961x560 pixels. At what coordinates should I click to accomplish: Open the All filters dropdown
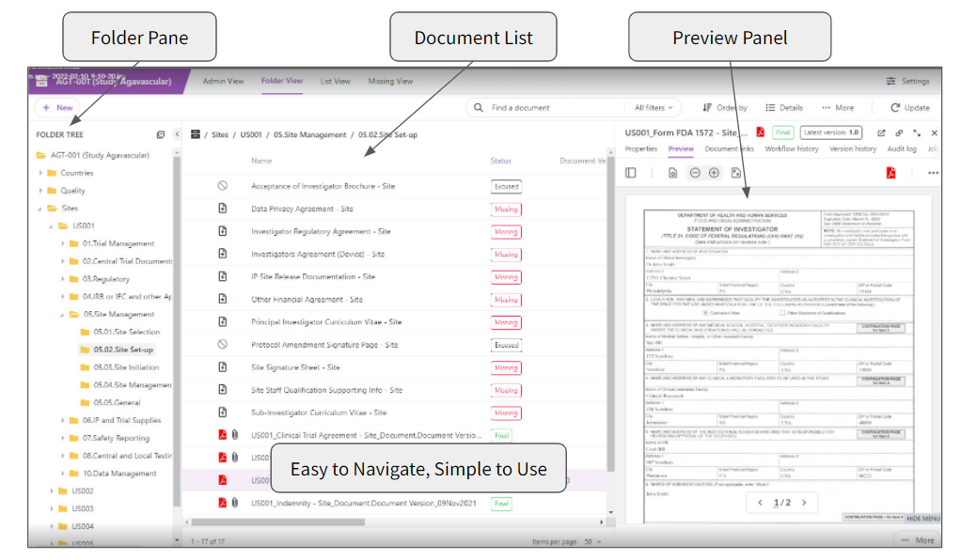coord(654,107)
